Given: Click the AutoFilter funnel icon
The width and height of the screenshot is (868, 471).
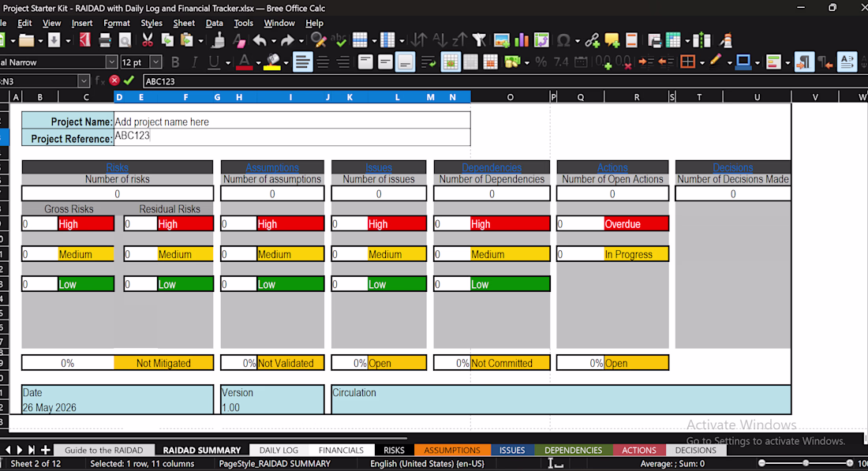Looking at the screenshot, I should (x=480, y=40).
